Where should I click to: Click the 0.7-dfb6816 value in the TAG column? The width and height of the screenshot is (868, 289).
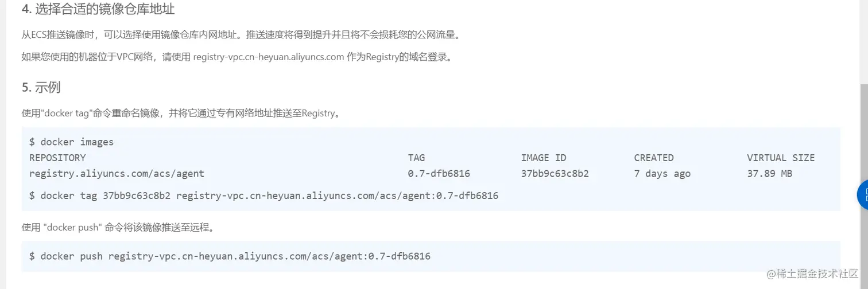pyautogui.click(x=439, y=173)
